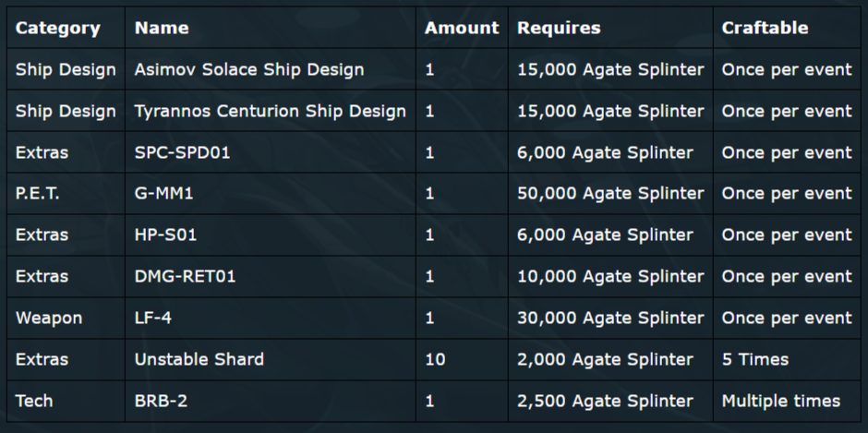Image resolution: width=868 pixels, height=433 pixels.
Task: Click the Craftable column header
Action: 765,29
